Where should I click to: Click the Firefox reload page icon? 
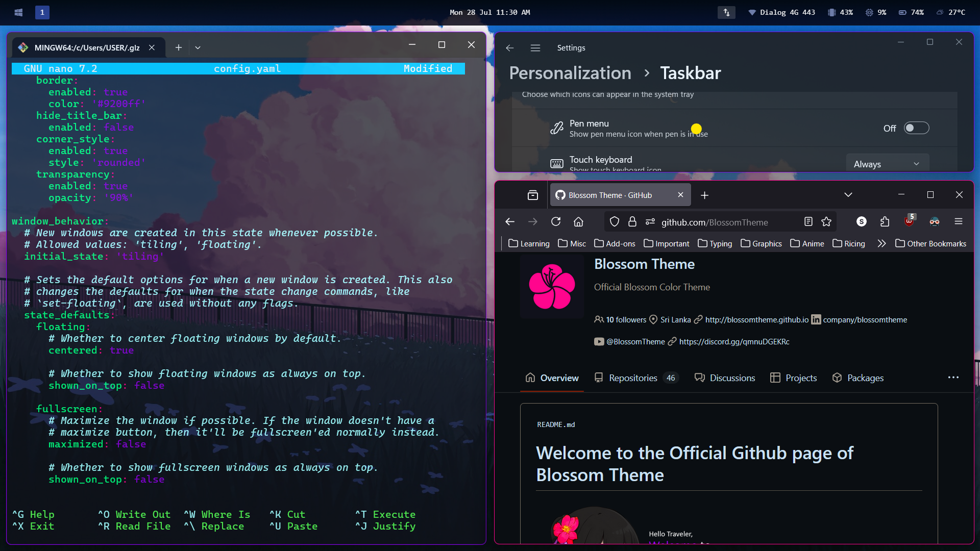[556, 221]
